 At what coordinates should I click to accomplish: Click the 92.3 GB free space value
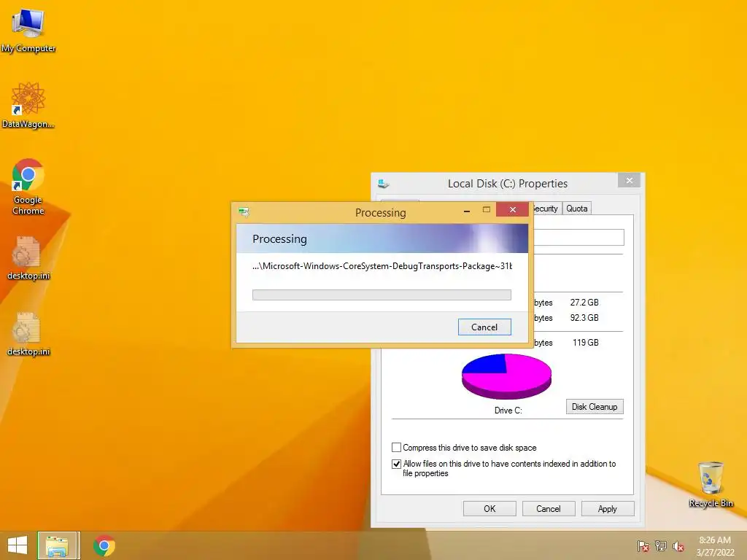tap(584, 318)
